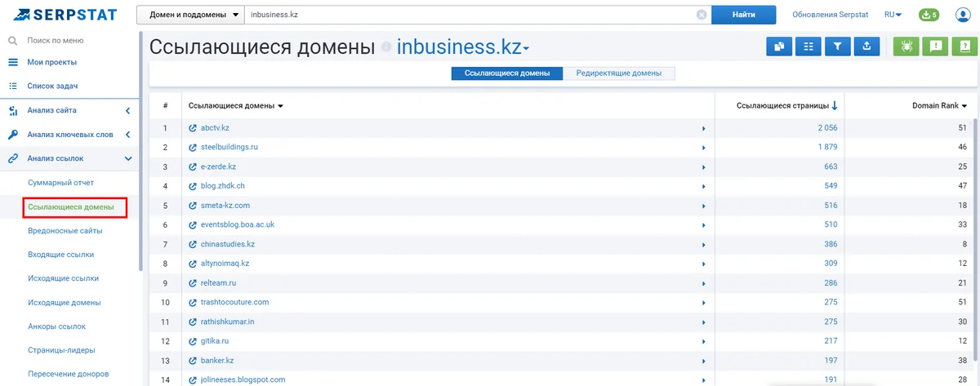980x386 pixels.
Task: Open Анкоры ссылок in the sidebar
Action: 56,326
